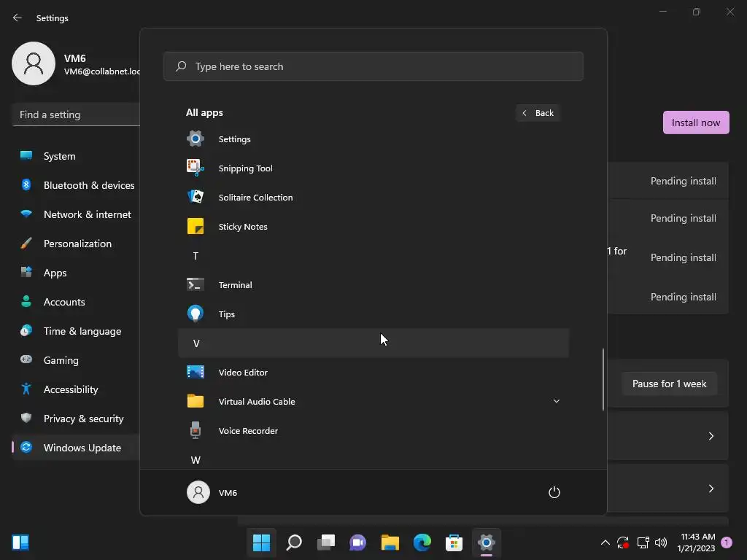Click the letter V section header
This screenshot has height=560, width=747.
click(373, 343)
